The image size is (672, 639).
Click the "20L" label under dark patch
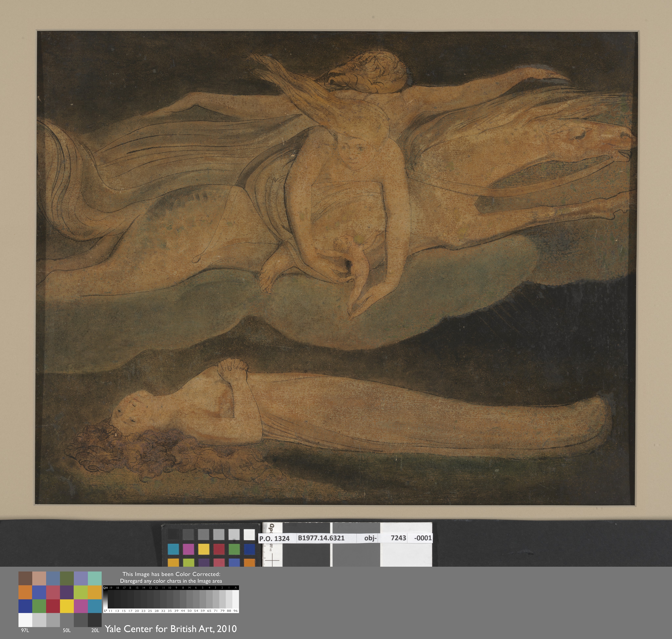pyautogui.click(x=95, y=630)
